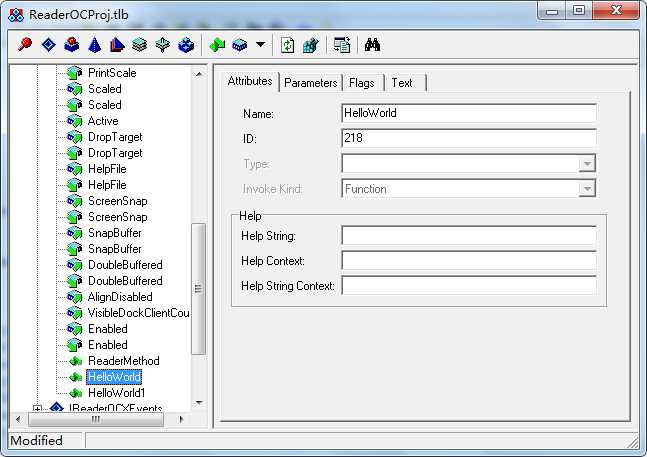
Task: Click the tree's horizontal scrollbar thumb
Action: [96, 419]
